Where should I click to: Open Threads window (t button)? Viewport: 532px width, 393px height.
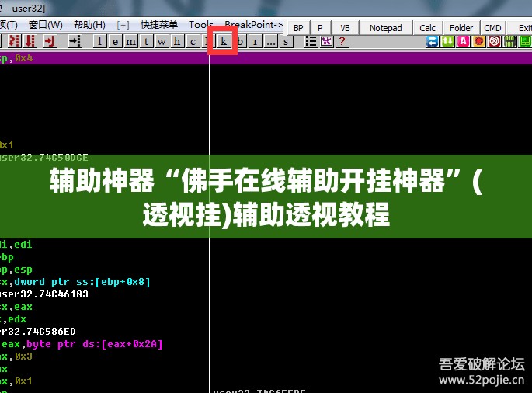click(x=146, y=41)
